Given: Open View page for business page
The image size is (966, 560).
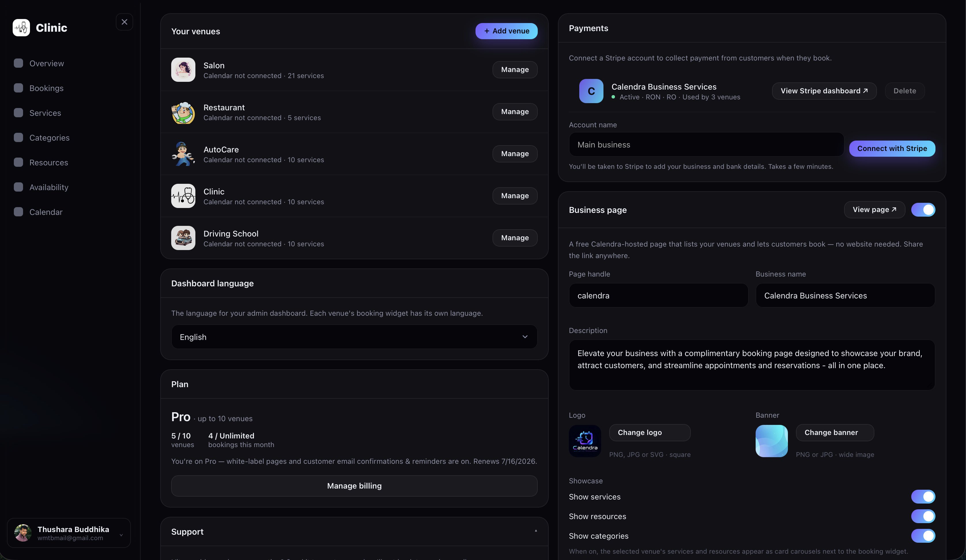Looking at the screenshot, I should (874, 210).
